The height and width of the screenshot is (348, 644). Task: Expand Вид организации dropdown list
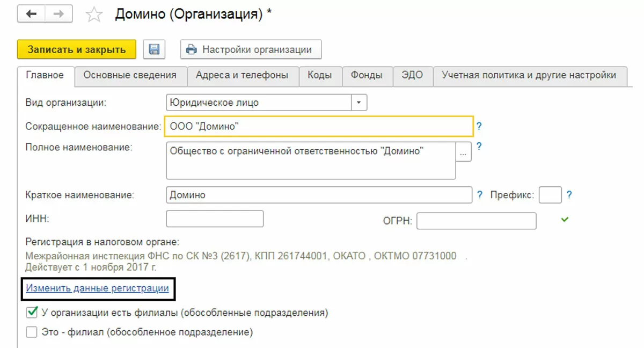[x=359, y=103]
